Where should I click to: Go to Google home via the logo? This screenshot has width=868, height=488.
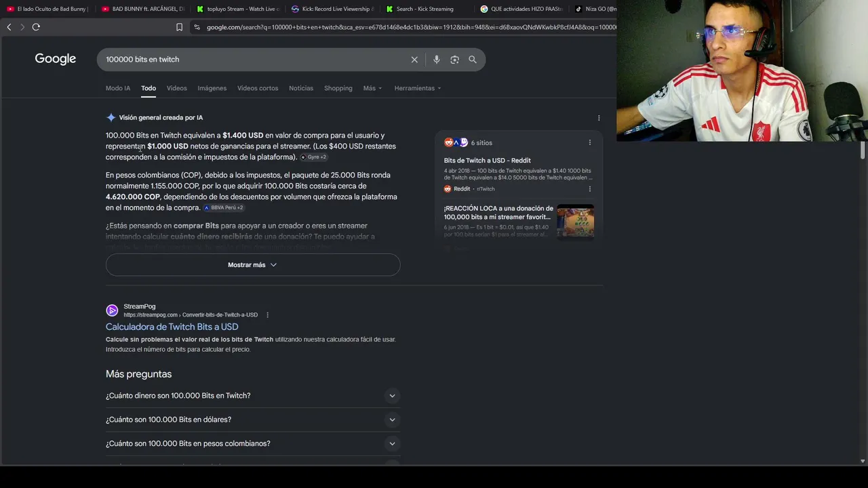[x=56, y=59]
